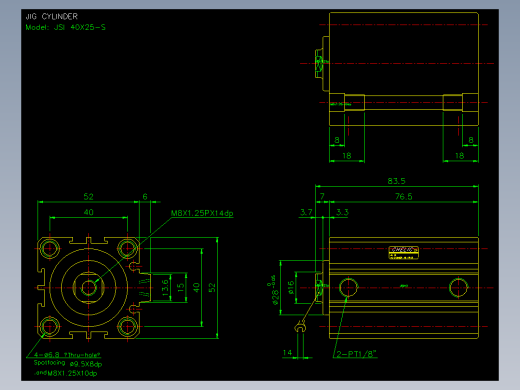Click the "andM8X1.25X10dp" note line

click(66, 373)
